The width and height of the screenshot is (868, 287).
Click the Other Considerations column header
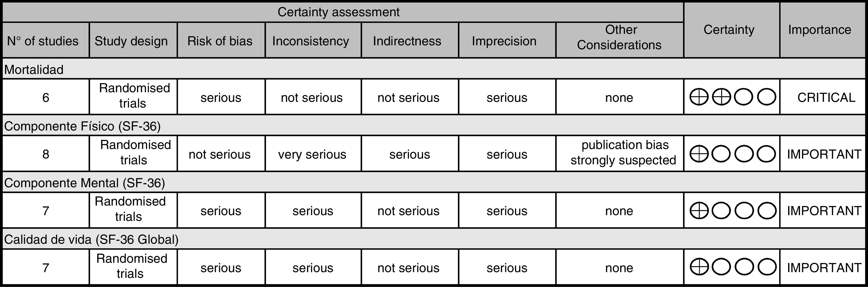click(x=619, y=37)
